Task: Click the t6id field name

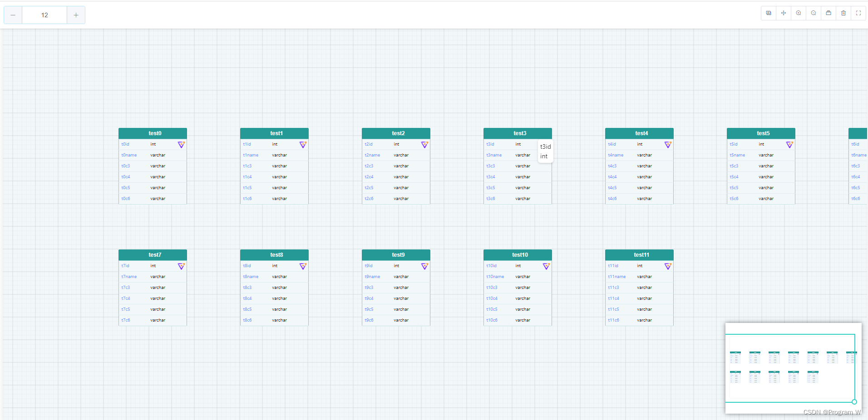Action: point(855,144)
